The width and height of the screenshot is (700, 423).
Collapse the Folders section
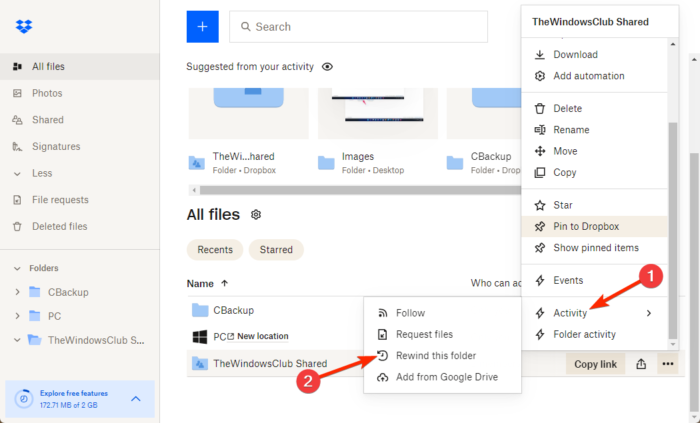pyautogui.click(x=18, y=268)
